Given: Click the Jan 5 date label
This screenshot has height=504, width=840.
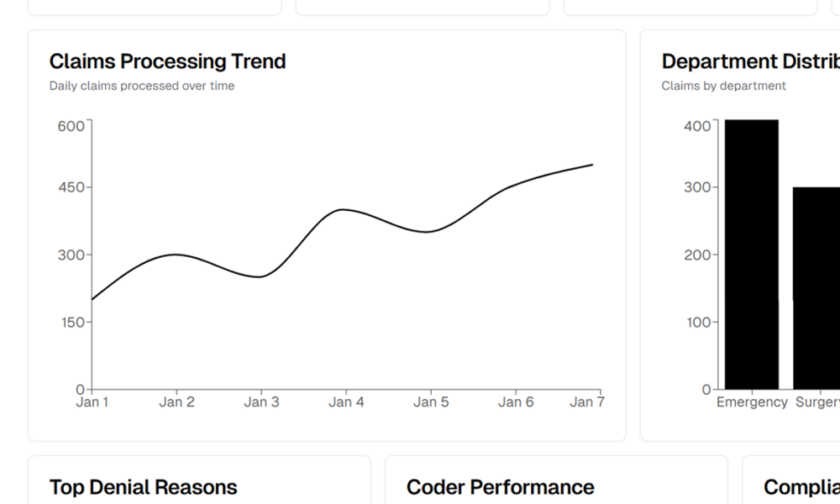Looking at the screenshot, I should point(431,402).
